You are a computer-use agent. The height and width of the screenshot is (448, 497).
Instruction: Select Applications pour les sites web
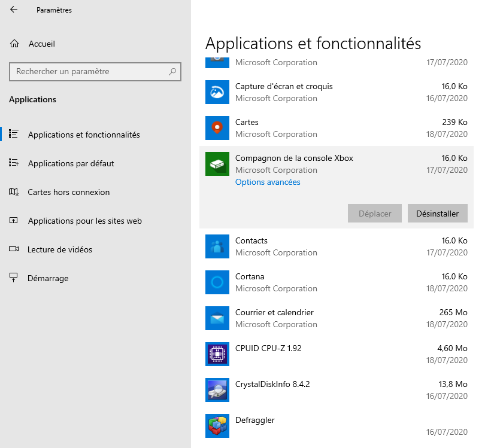pyautogui.click(x=84, y=221)
